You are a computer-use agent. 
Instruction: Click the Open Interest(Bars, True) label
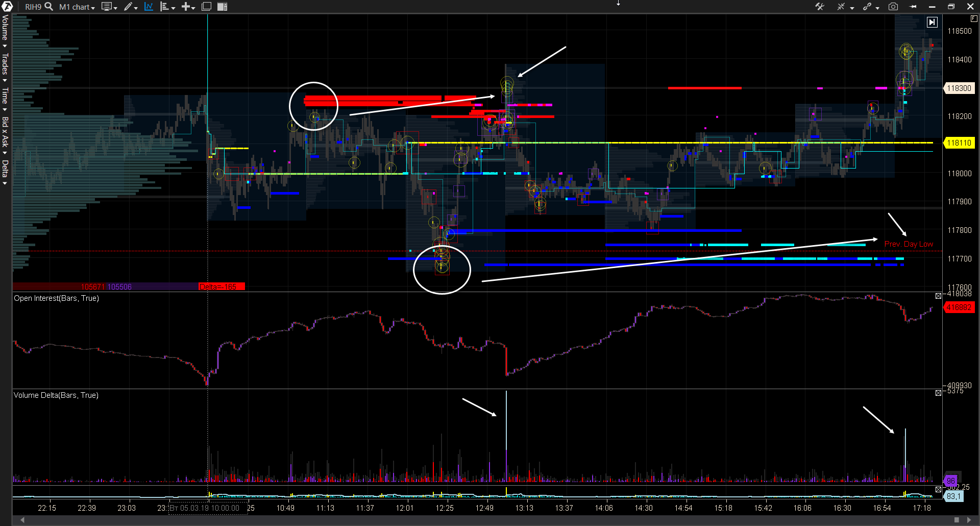[56, 298]
